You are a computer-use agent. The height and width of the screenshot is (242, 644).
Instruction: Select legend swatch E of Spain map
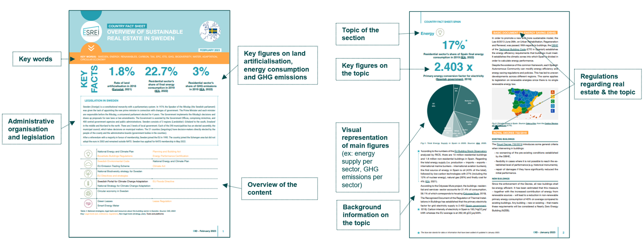coord(553,111)
